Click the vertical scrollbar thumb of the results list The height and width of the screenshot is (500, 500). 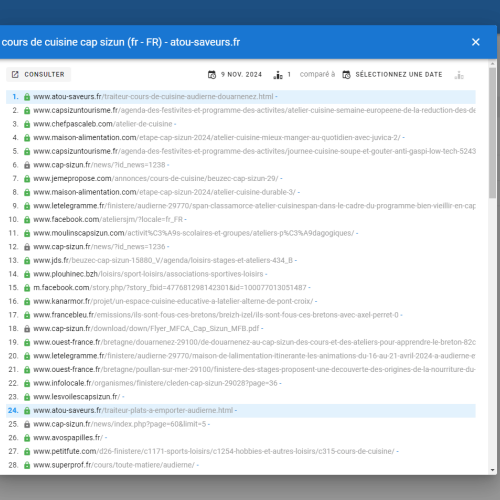click(x=492, y=133)
